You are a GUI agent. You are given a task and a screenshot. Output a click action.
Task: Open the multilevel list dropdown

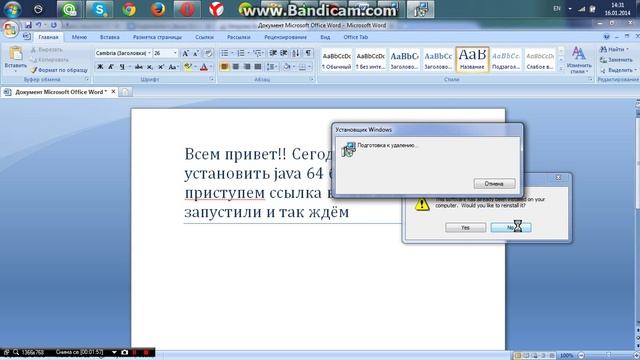coord(258,53)
